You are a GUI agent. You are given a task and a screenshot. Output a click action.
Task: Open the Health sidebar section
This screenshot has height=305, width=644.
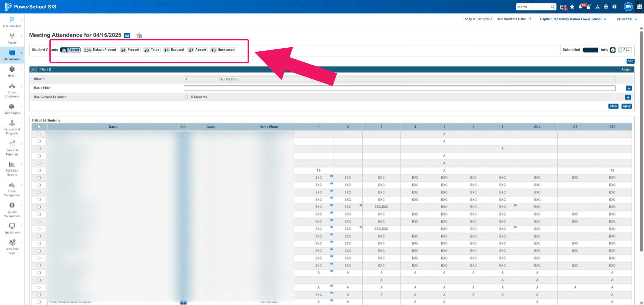click(x=12, y=71)
